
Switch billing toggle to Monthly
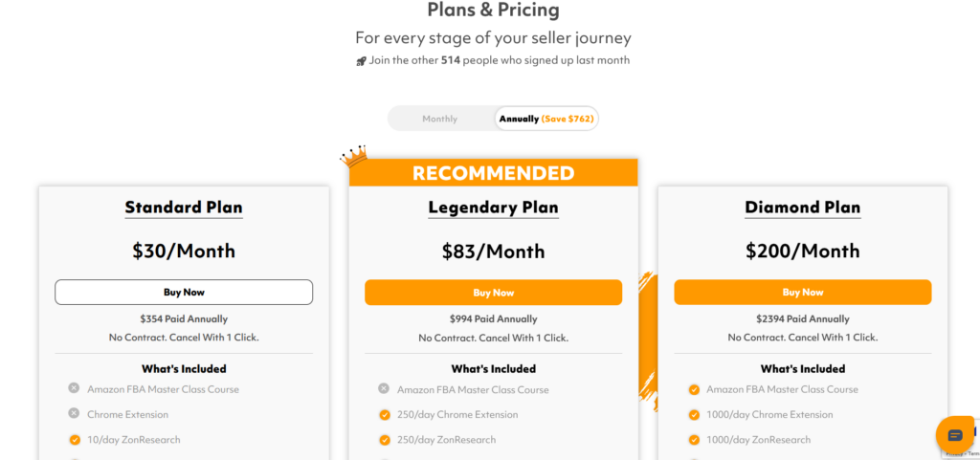[x=440, y=119]
